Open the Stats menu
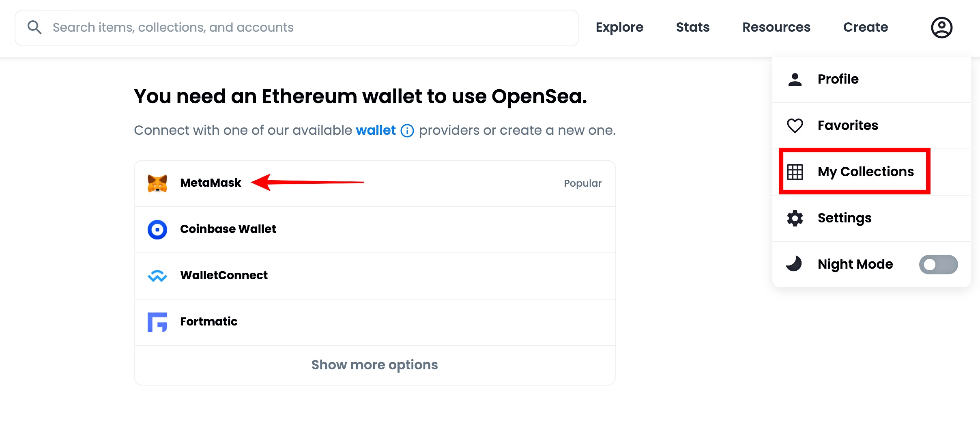The height and width of the screenshot is (444, 980). (693, 28)
